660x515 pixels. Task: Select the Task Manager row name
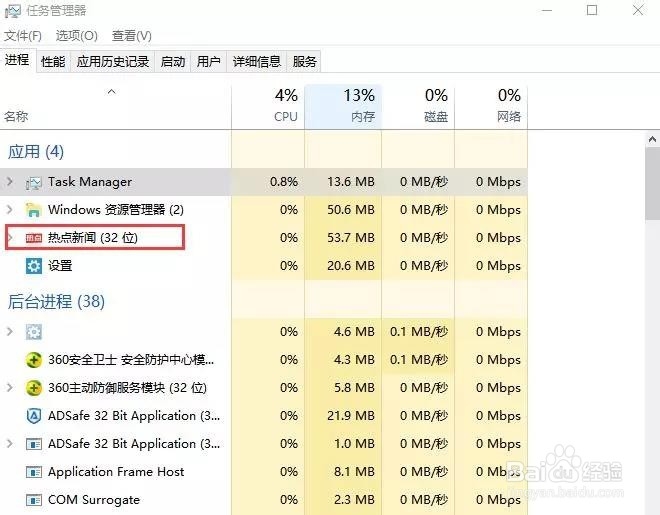90,182
